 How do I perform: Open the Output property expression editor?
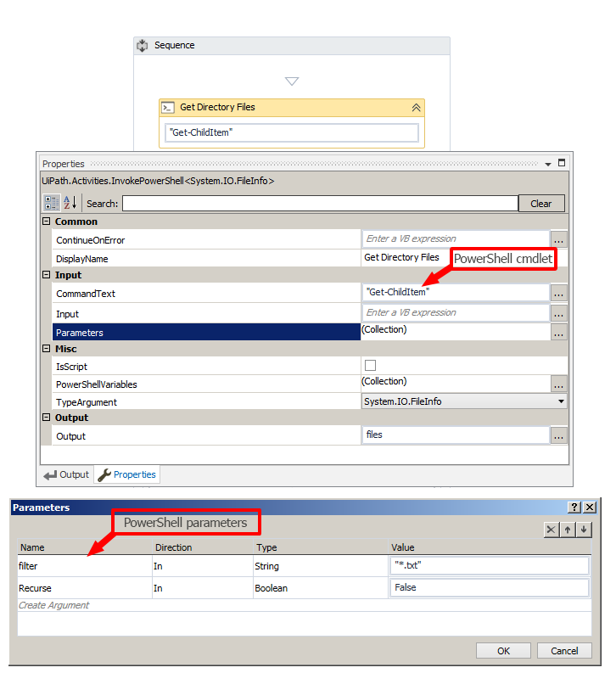tap(558, 435)
